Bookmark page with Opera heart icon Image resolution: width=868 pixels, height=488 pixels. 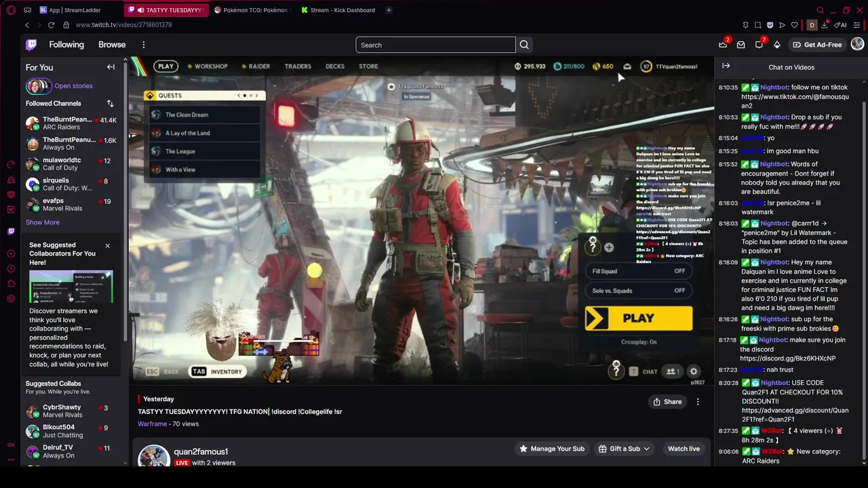[795, 25]
